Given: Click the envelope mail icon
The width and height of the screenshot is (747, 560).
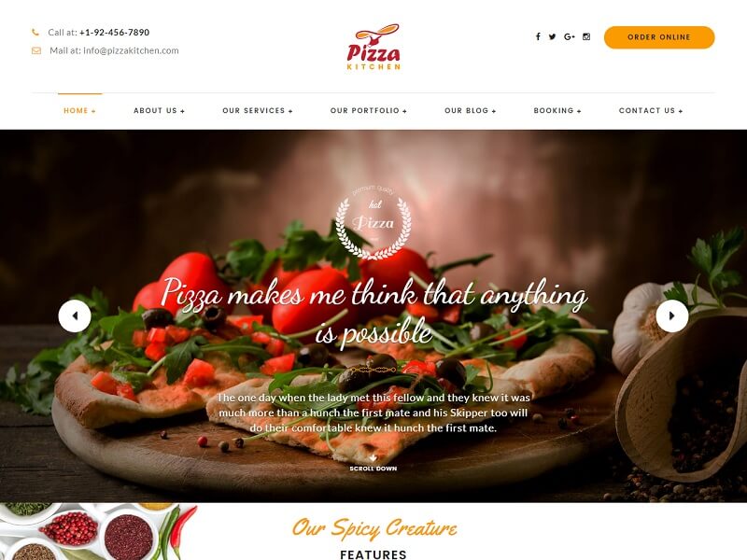Looking at the screenshot, I should (x=36, y=50).
